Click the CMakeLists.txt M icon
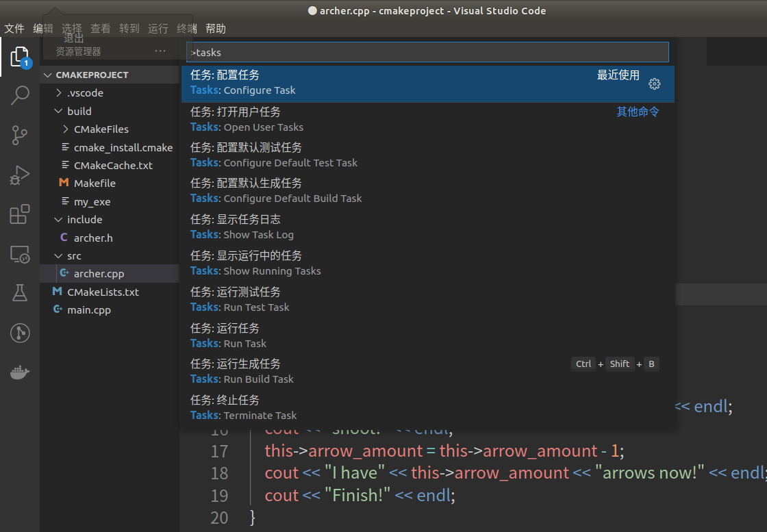Viewport: 767px width, 532px height. (58, 292)
